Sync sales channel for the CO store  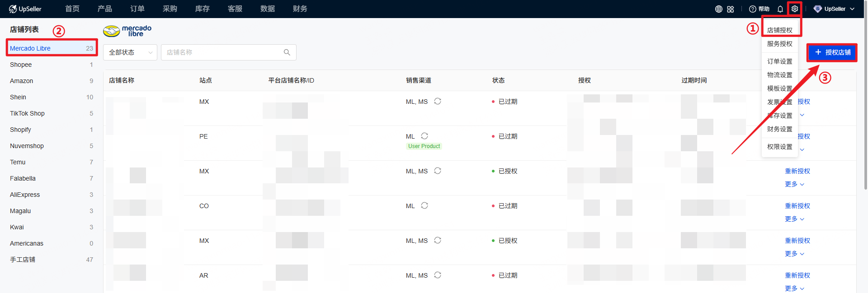click(x=425, y=205)
